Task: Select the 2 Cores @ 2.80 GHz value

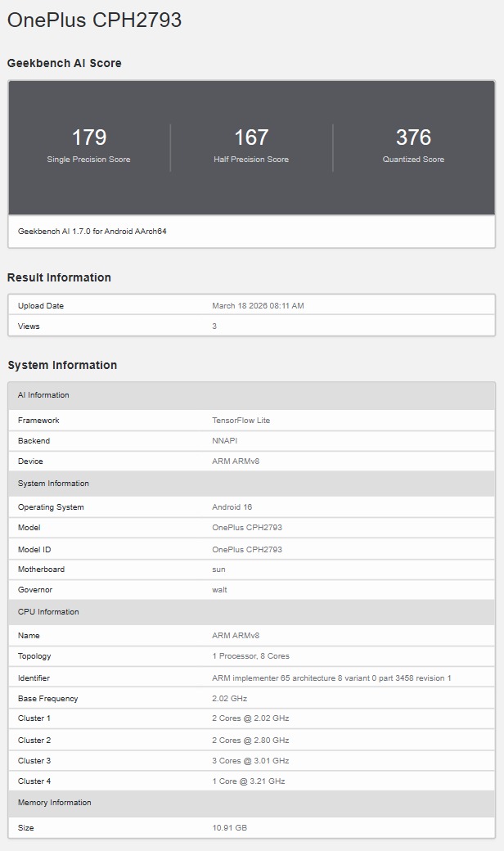Action: [x=250, y=741]
